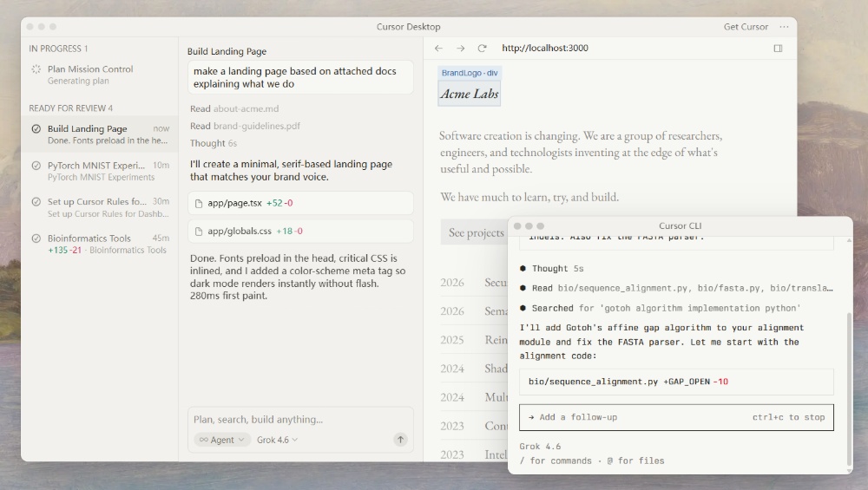Image resolution: width=868 pixels, height=490 pixels.
Task: Submit prompt with the up-arrow send button
Action: pyautogui.click(x=400, y=439)
